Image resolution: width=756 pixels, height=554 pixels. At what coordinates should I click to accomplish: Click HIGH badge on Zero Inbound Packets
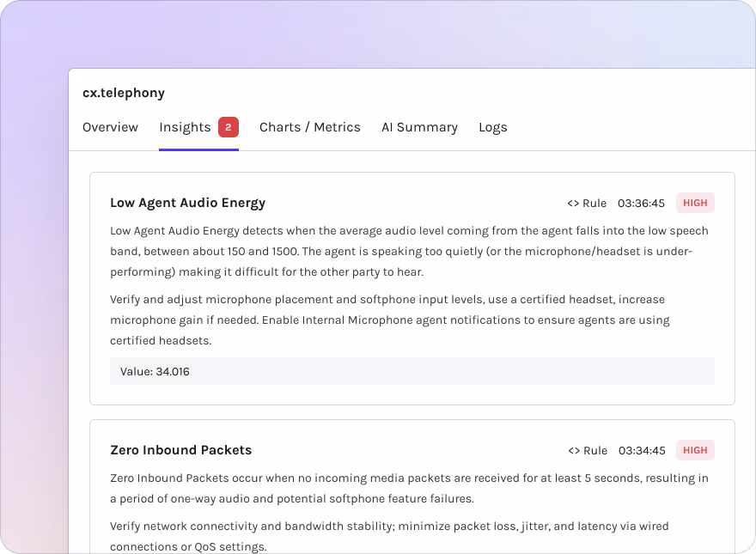point(695,450)
